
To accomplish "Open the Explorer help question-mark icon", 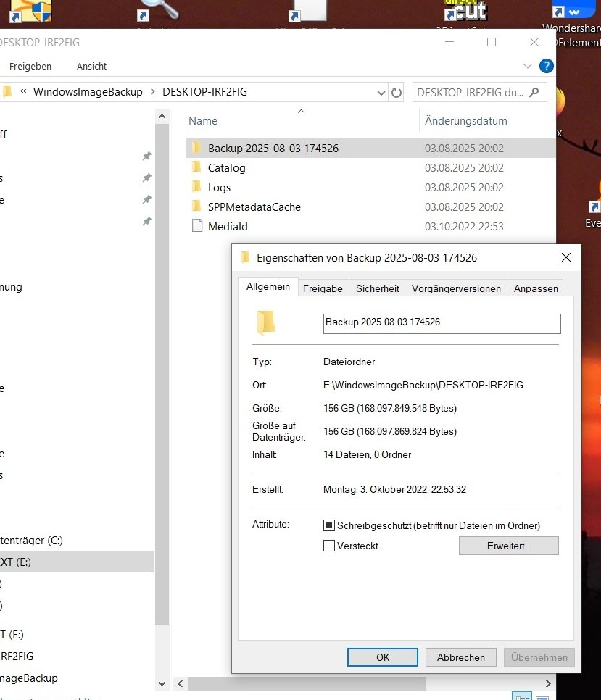I will (546, 66).
